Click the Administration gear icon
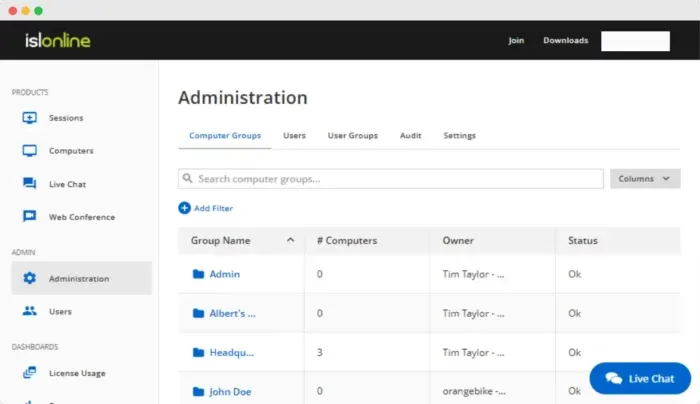Screen dimensions: 700x404 30,279
